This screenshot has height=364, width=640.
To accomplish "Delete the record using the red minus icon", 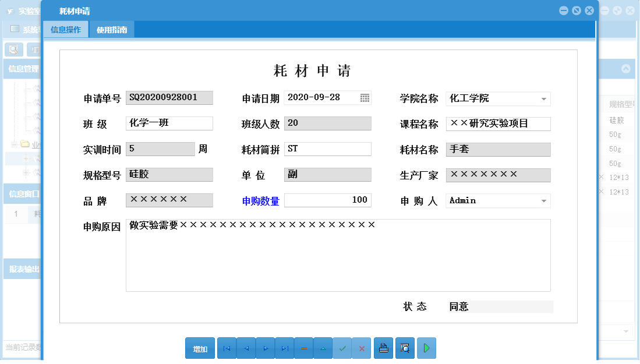I will coord(303,348).
